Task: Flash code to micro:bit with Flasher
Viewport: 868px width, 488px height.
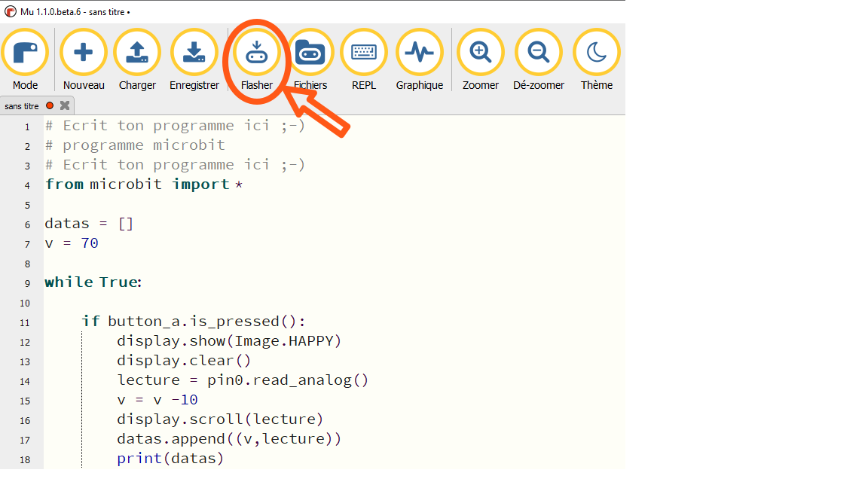Action: point(256,59)
